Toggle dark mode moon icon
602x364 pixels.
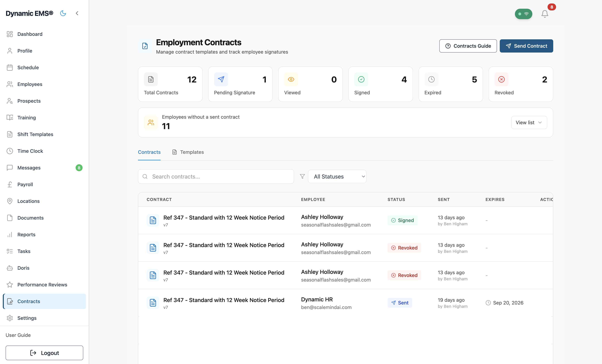63,13
